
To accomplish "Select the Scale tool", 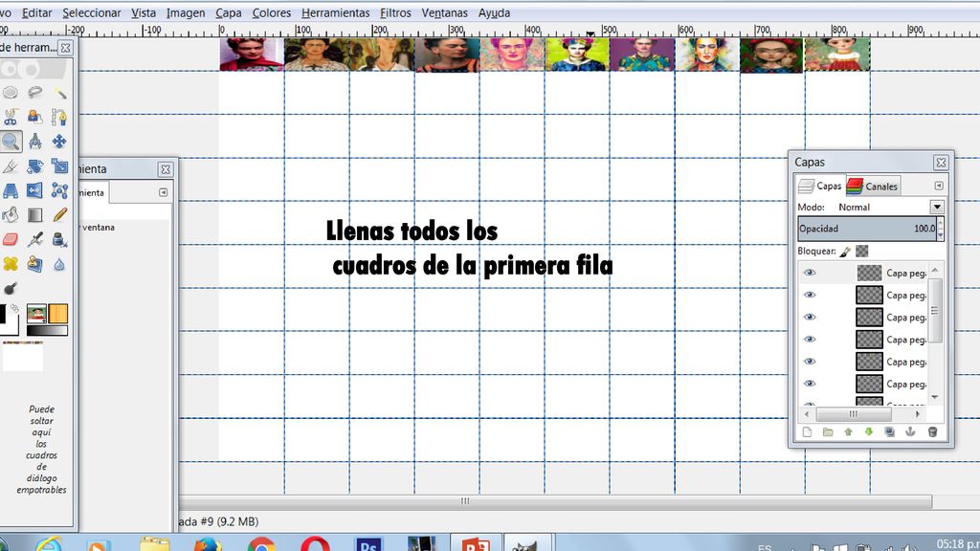I will coord(59,166).
